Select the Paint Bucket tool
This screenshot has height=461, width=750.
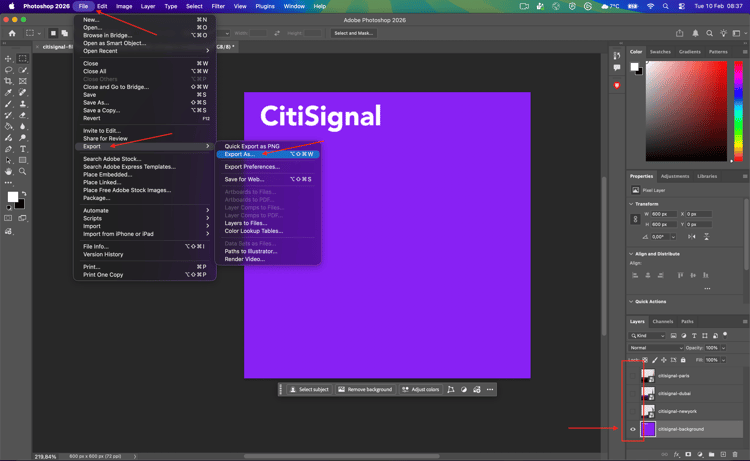coord(8,126)
